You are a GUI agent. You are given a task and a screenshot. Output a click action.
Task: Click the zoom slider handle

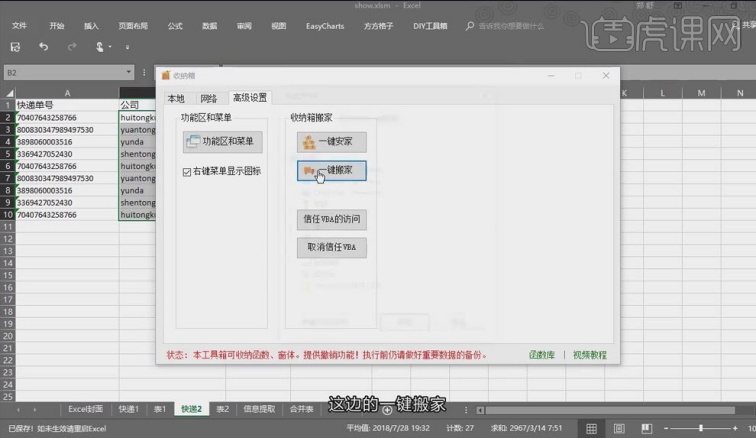pyautogui.click(x=701, y=428)
